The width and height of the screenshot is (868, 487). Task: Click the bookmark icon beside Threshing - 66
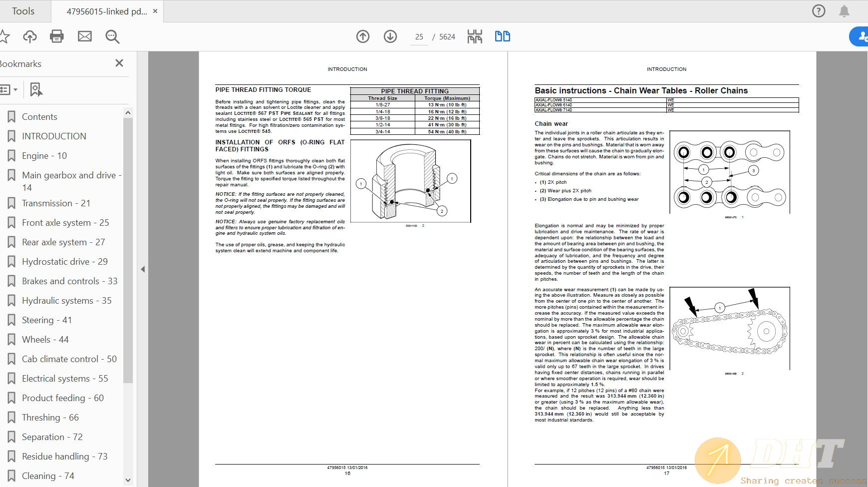tap(11, 418)
